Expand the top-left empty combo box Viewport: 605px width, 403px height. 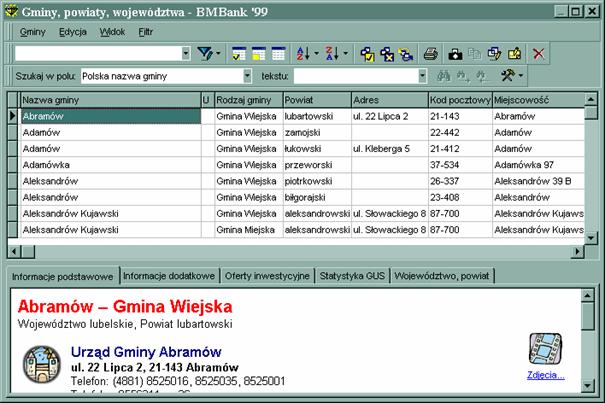(x=186, y=54)
